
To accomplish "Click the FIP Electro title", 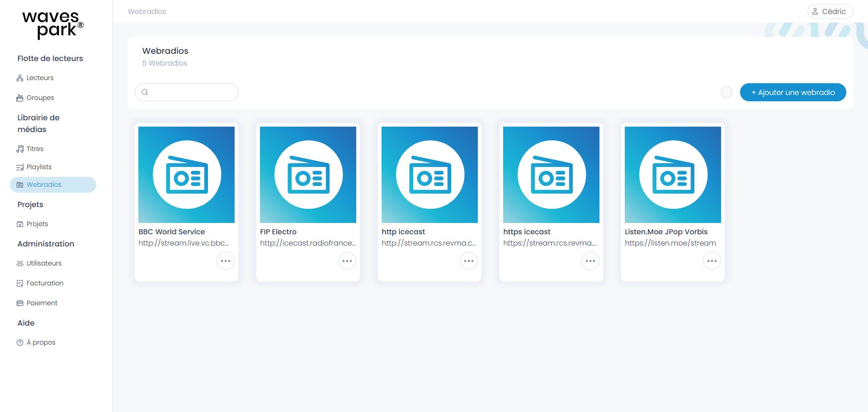I will coord(278,232).
